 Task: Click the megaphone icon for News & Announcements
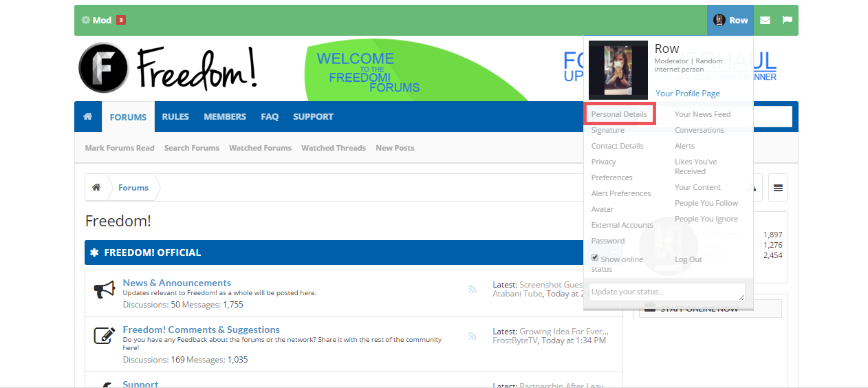pos(104,291)
